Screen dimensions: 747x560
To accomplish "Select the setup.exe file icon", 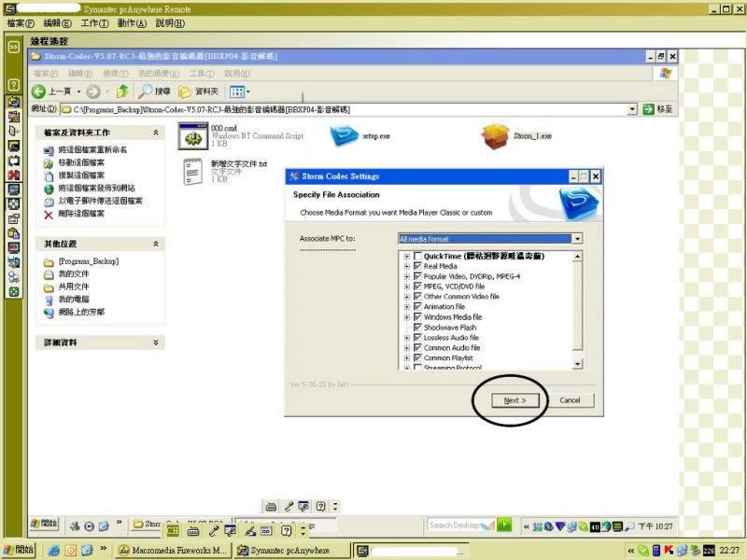I will point(345,135).
